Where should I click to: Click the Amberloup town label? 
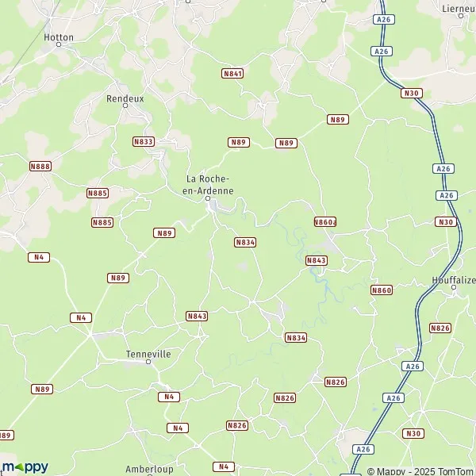click(149, 469)
